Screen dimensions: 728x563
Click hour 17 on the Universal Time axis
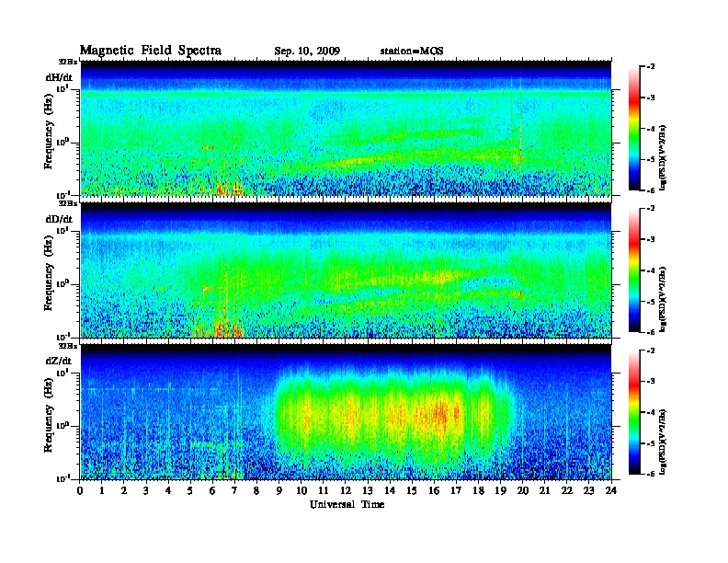pyautogui.click(x=457, y=490)
